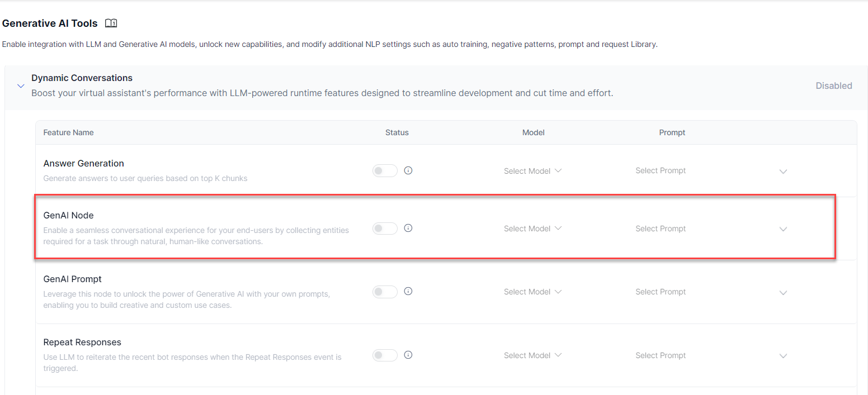Expand the Repeat Responses row chevron
Image resolution: width=868 pixels, height=395 pixels.
(783, 356)
